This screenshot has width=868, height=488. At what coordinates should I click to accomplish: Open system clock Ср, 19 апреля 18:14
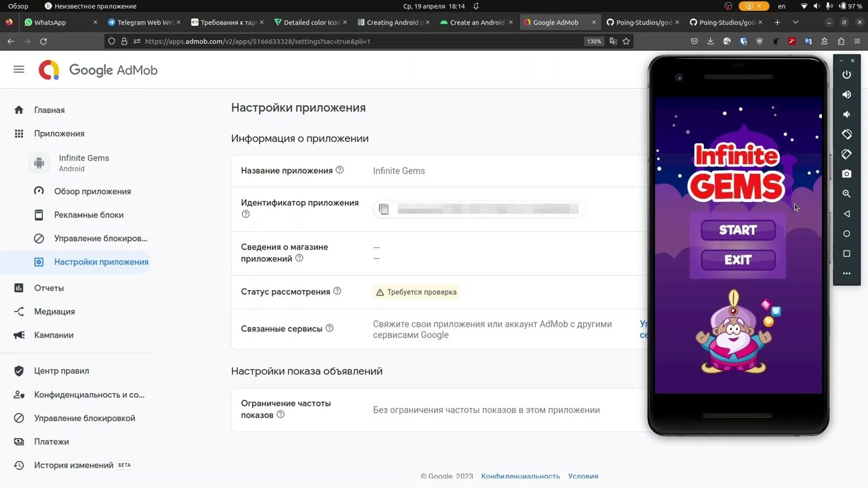pyautogui.click(x=434, y=6)
